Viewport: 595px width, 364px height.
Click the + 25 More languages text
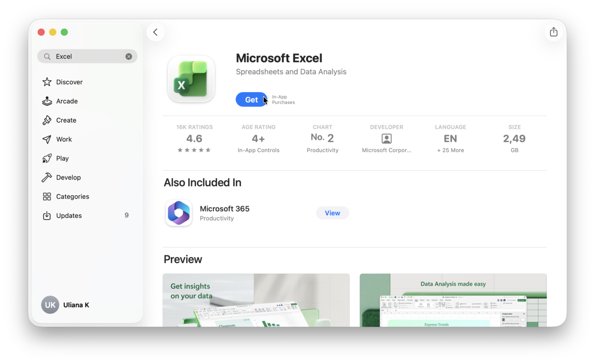[450, 150]
